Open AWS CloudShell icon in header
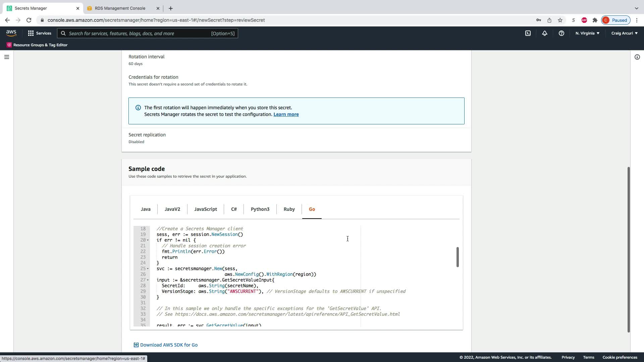The width and height of the screenshot is (644, 362). [x=528, y=33]
